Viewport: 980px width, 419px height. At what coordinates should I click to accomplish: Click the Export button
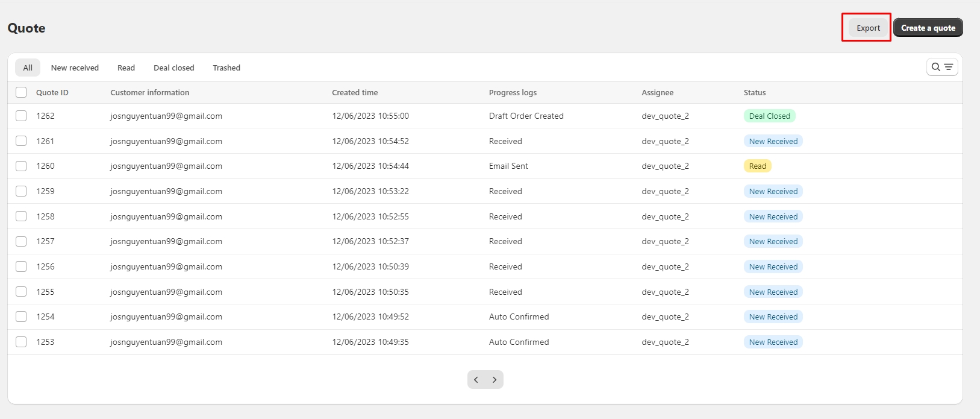coord(868,28)
